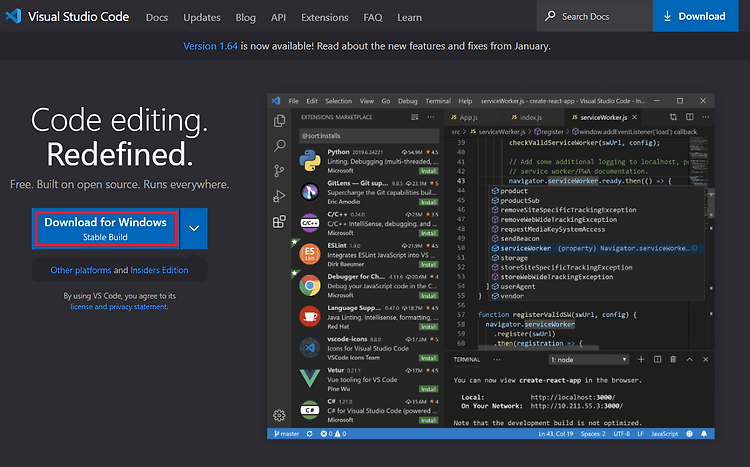
Task: Click the kill terminal trash icon
Action: pyautogui.click(x=673, y=359)
